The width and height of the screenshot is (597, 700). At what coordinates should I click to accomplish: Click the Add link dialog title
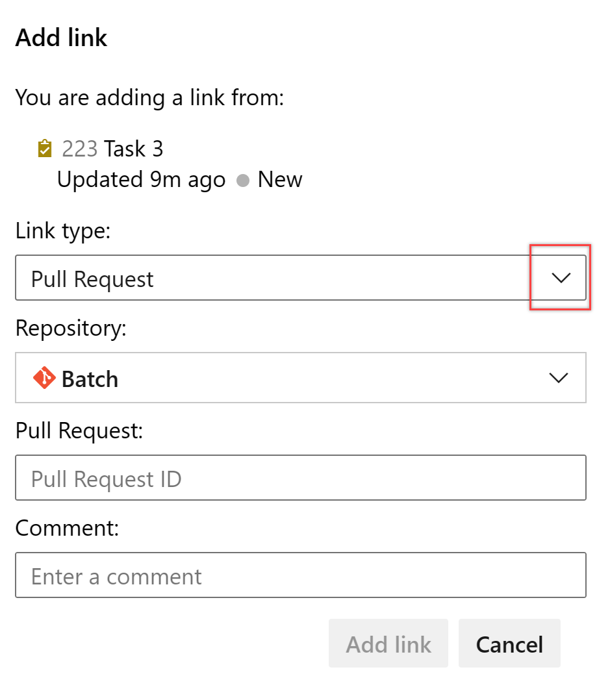point(61,38)
